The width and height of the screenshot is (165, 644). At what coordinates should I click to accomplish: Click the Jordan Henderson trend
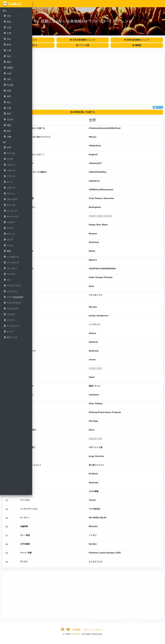pyautogui.click(x=99, y=315)
